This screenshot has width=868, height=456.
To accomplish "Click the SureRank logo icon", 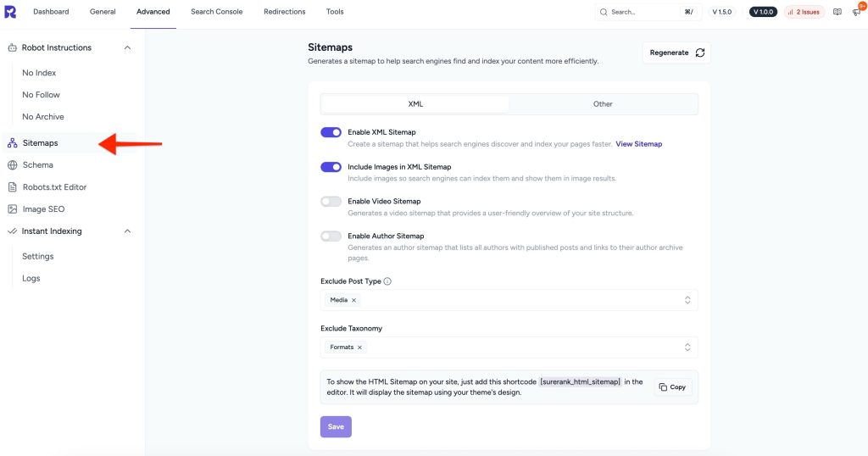I will [x=10, y=12].
